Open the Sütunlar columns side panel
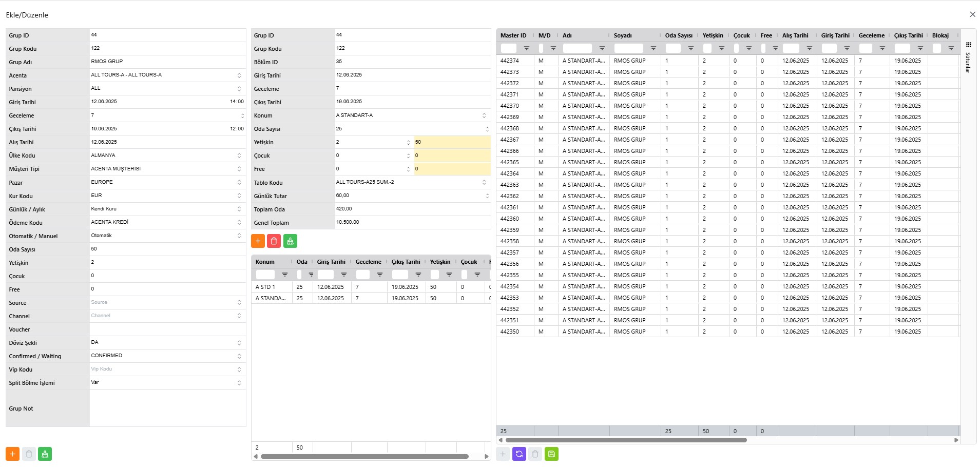The image size is (980, 467). pos(968,57)
